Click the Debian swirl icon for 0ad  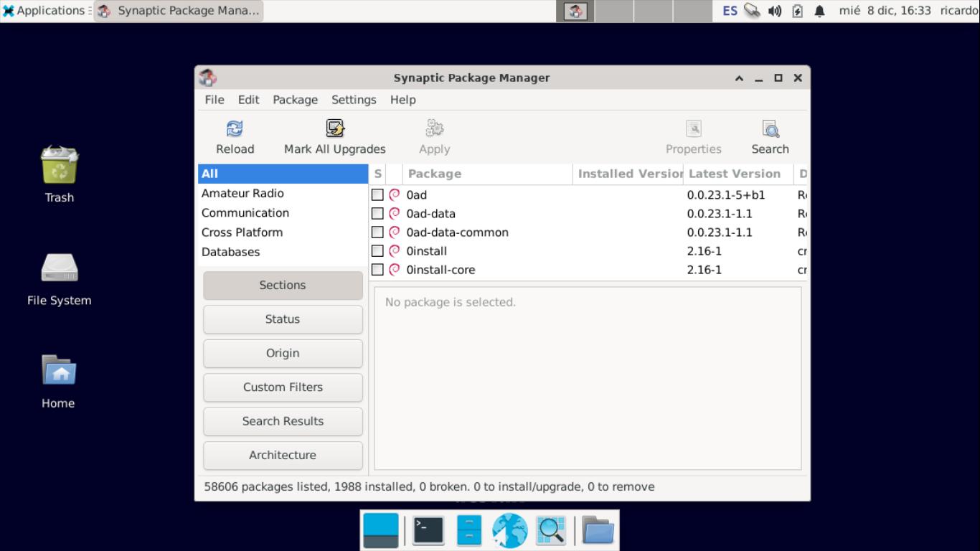[395, 194]
